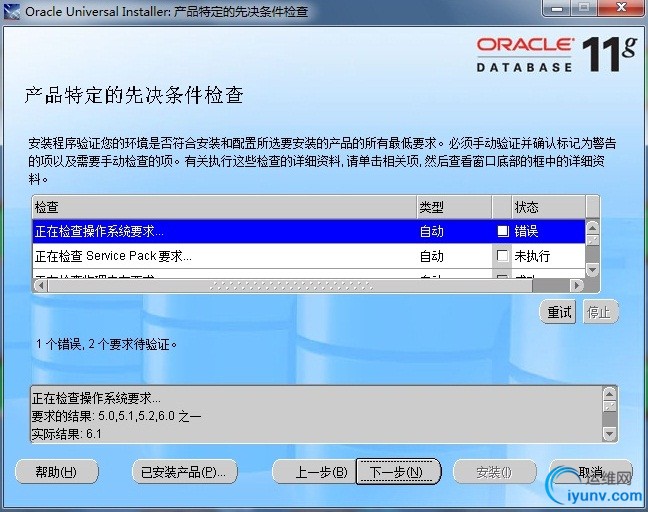Click the 检查 column header

[224, 207]
